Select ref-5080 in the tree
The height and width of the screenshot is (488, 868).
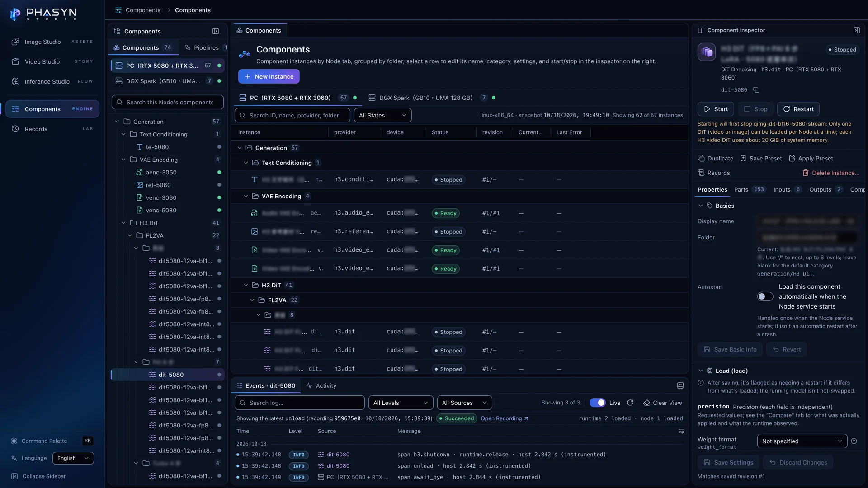(168, 185)
